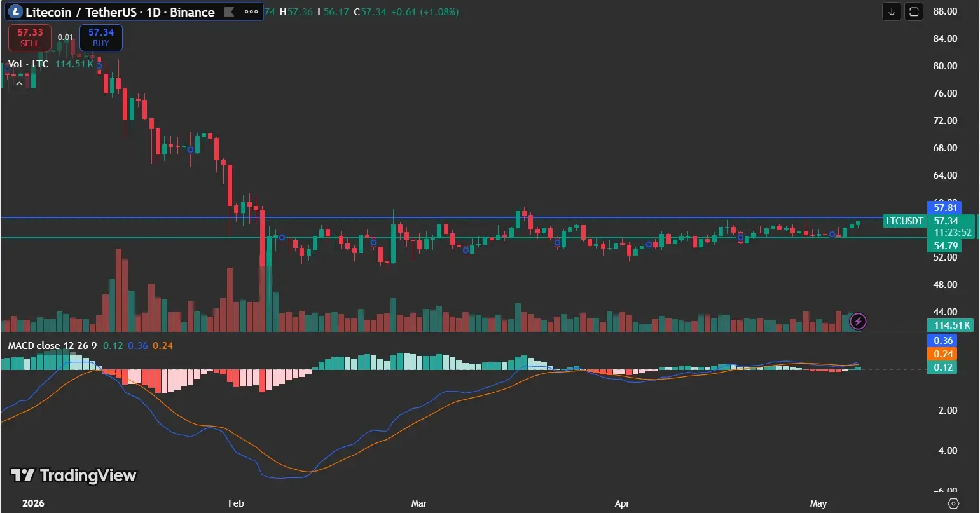Click the purple lightning bolt icon

(858, 322)
